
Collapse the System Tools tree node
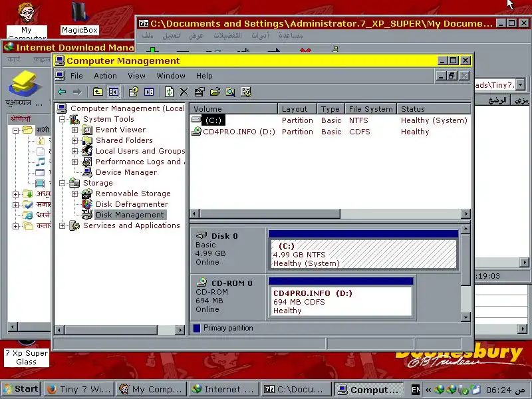pyautogui.click(x=62, y=119)
